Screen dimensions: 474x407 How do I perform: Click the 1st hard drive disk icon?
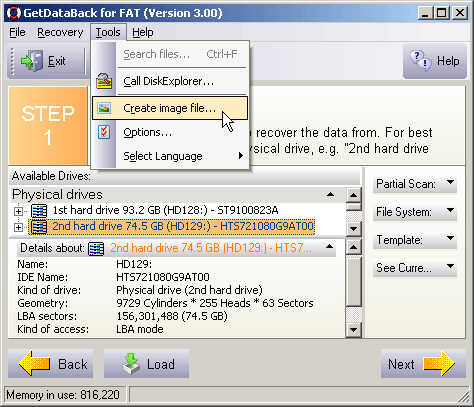click(x=39, y=211)
